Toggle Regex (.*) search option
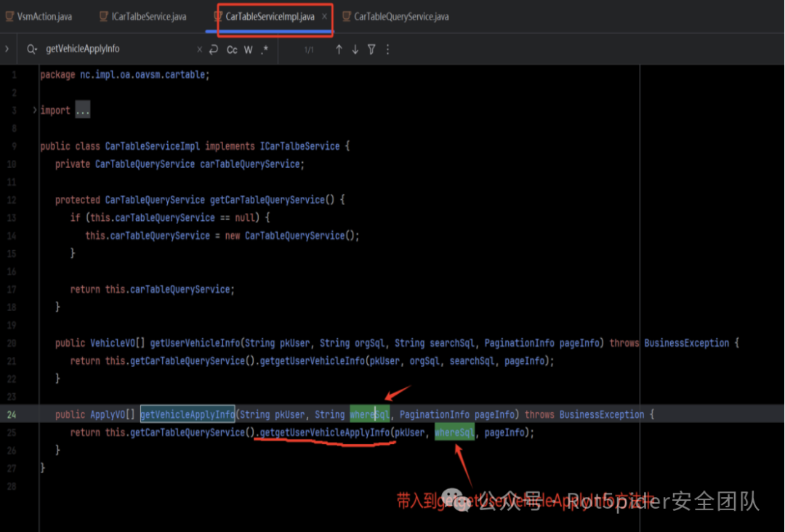785x532 pixels. pyautogui.click(x=265, y=49)
